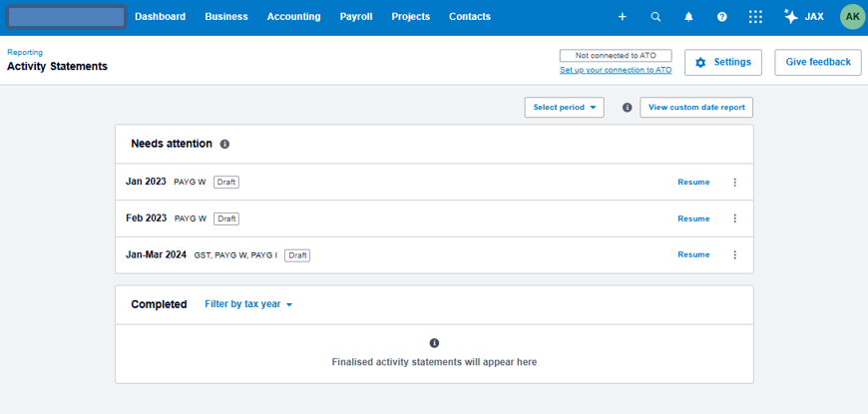Click the Activity Statements page heading
Viewport: 868px width, 414px height.
click(57, 67)
